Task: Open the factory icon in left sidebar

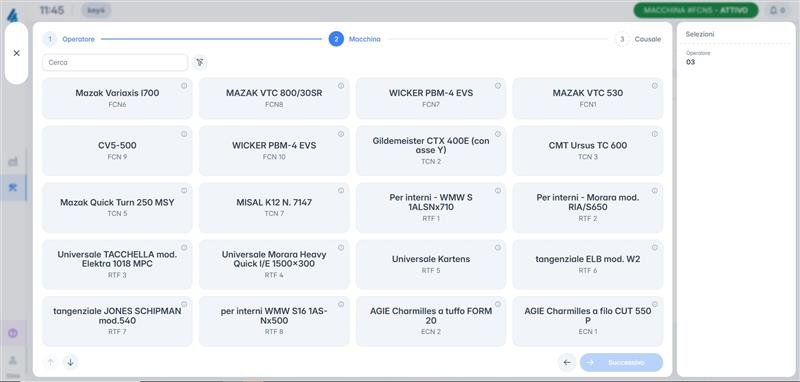Action: (x=13, y=162)
